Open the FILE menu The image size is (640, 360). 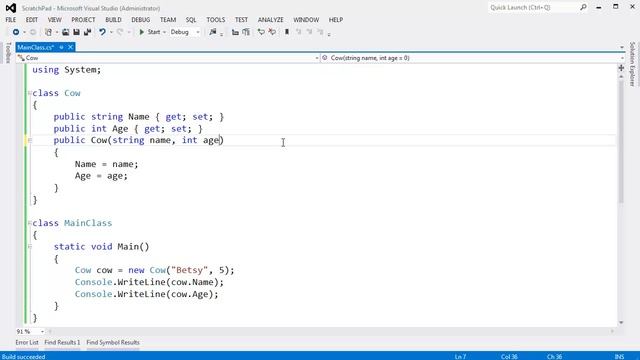tap(11, 20)
